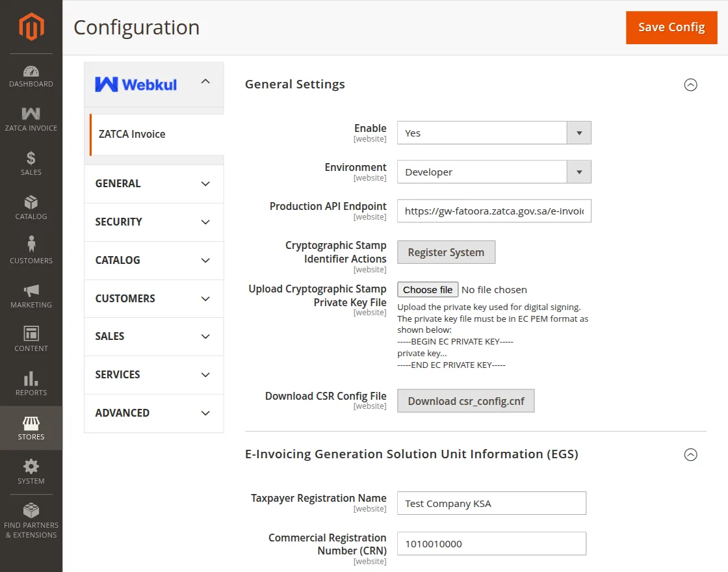Click the Save Config button
The image size is (728, 572).
[x=671, y=27]
